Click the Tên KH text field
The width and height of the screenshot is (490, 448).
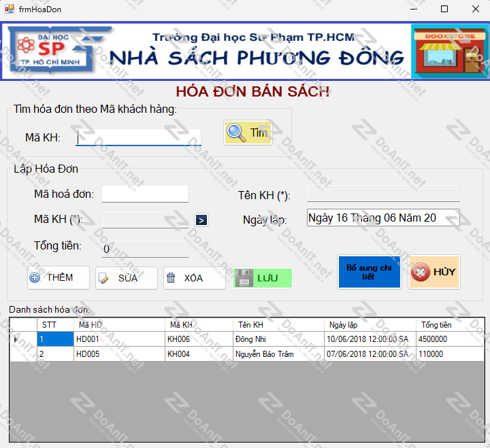[x=383, y=194]
